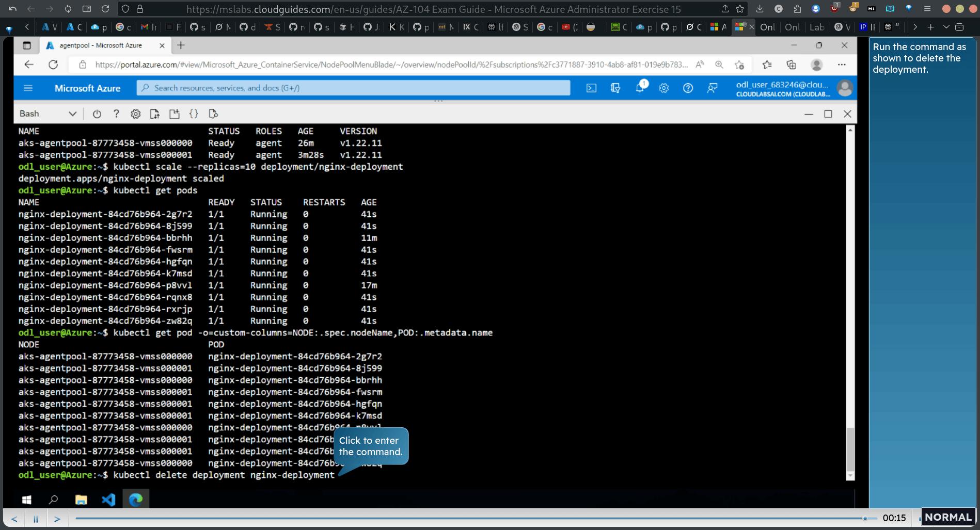Open Directories and subscriptions filter icon
980x530 pixels.
coord(615,88)
